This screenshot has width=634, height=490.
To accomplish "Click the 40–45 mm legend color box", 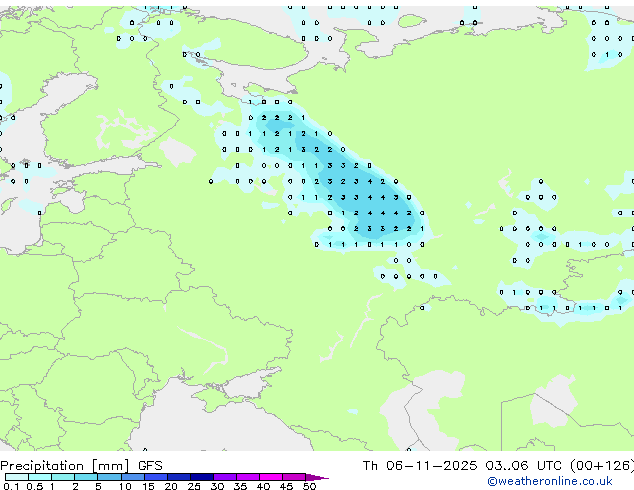I will (x=271, y=477).
